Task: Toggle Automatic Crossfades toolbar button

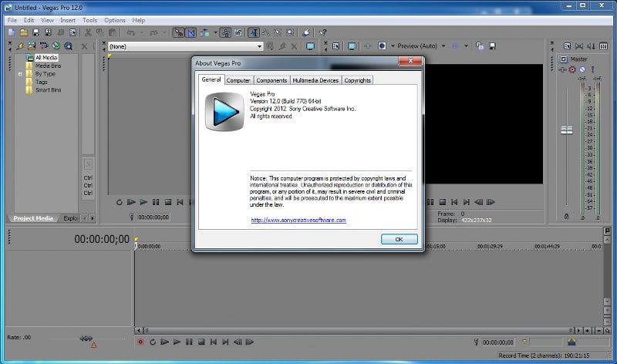Action: click(191, 32)
